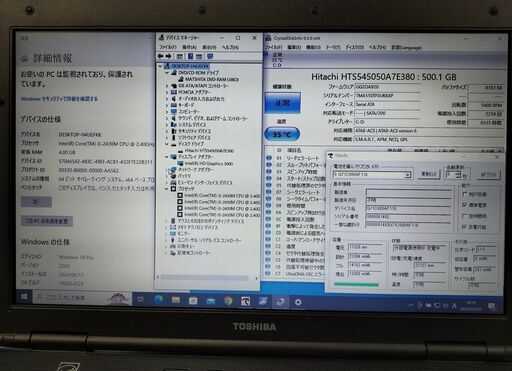
Task: Click the blue help icon in Device Manager toolbar
Action: (190, 56)
